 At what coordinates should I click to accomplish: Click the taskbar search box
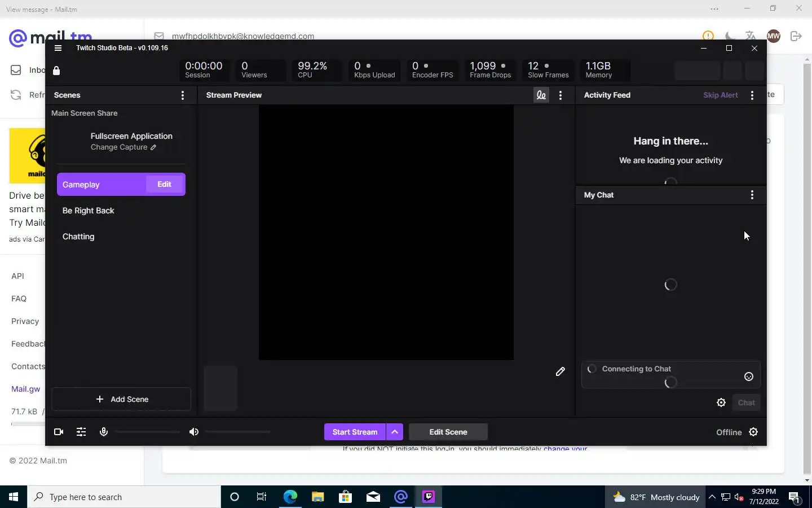tap(124, 497)
